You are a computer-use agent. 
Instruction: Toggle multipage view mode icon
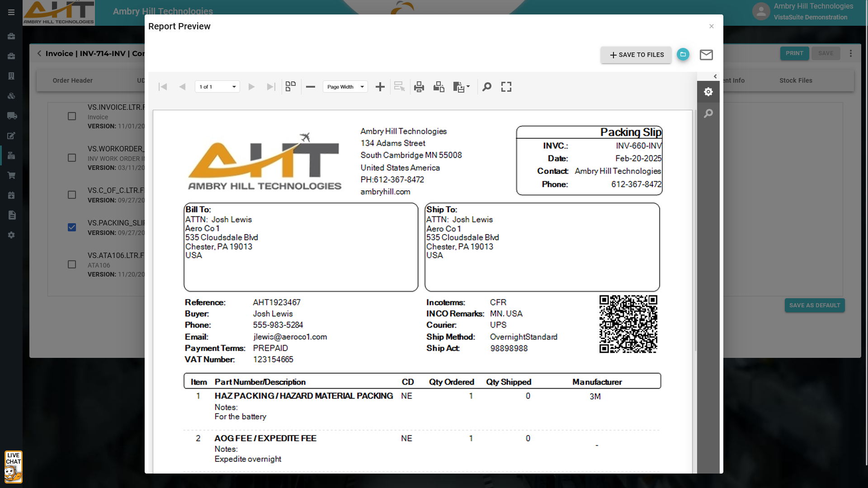291,87
